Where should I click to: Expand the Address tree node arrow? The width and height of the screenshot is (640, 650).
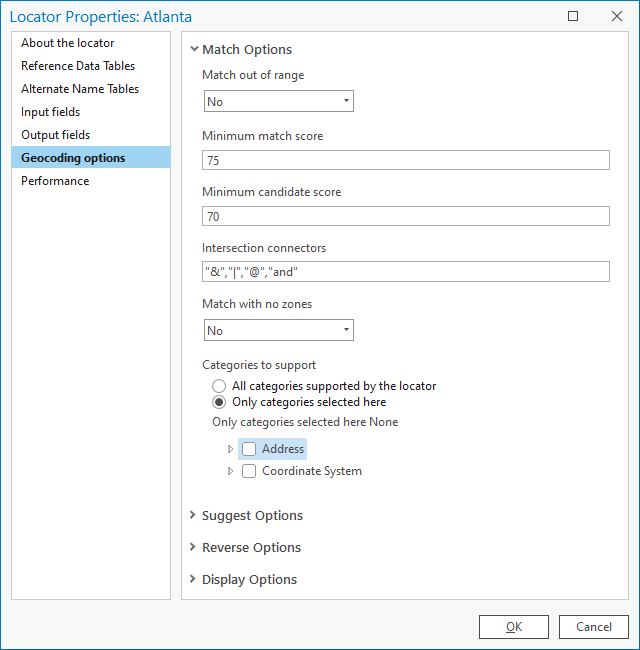(x=231, y=450)
